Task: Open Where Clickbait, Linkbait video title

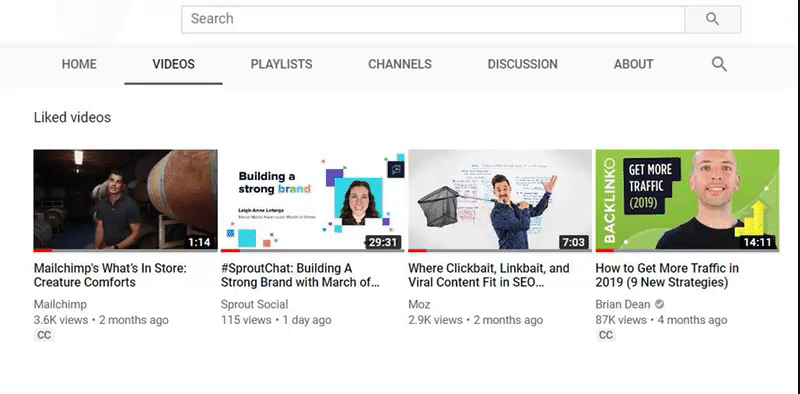Action: tap(489, 275)
